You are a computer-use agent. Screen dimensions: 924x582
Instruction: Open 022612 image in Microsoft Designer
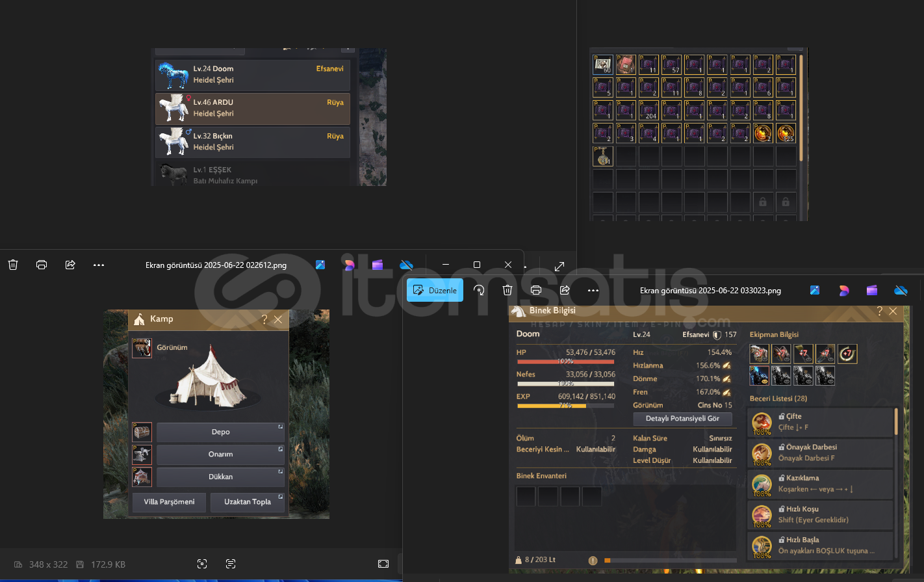(x=350, y=265)
